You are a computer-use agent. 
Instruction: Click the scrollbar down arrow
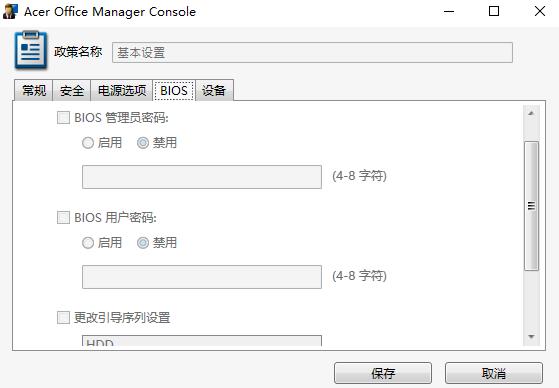531,337
